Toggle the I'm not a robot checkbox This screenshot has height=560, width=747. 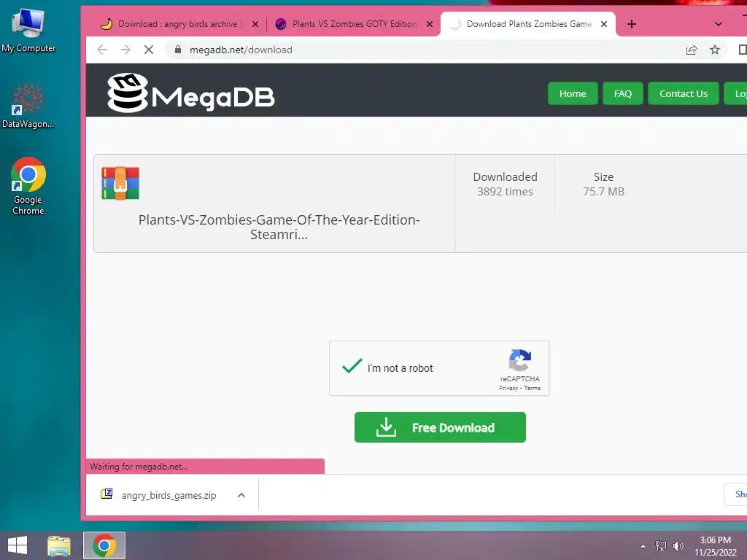[352, 366]
